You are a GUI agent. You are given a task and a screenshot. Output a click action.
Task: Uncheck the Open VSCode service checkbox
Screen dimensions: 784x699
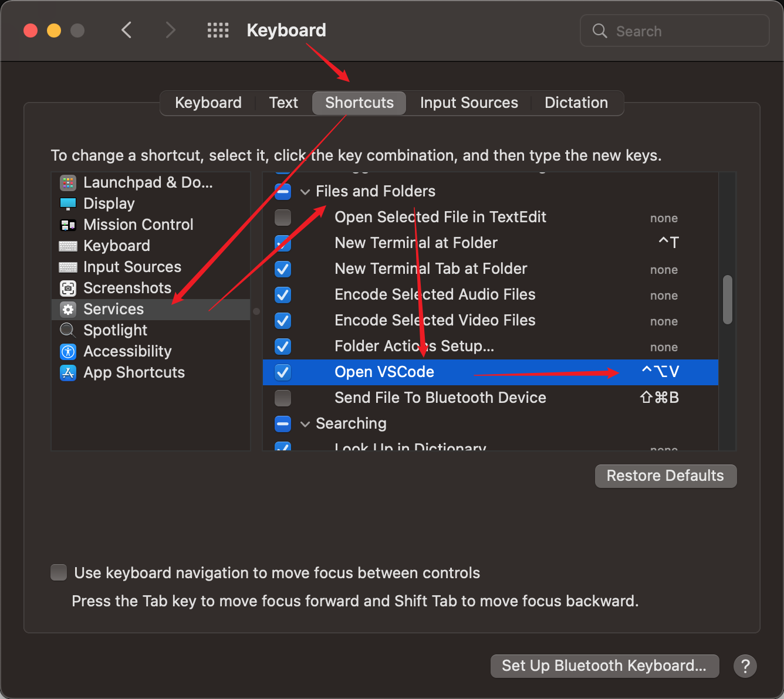[x=283, y=372]
